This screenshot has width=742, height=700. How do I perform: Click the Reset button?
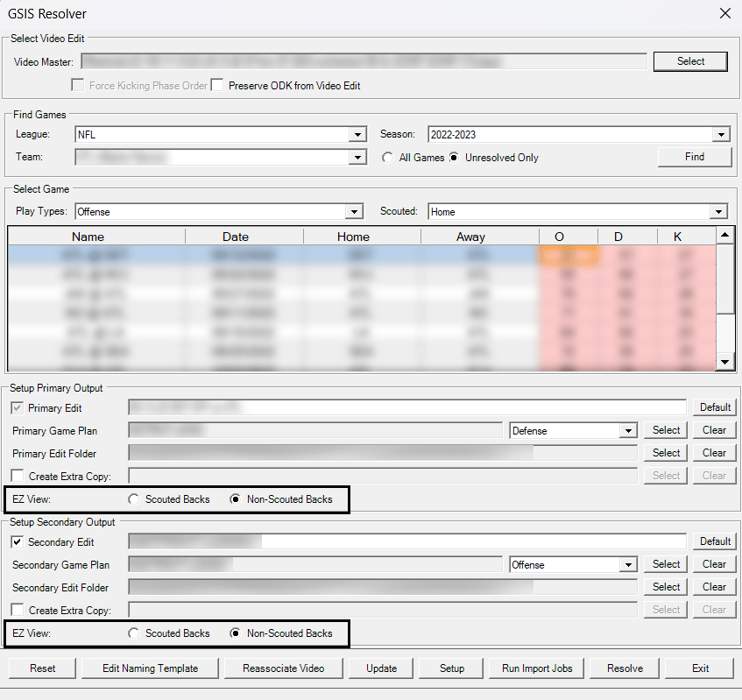click(x=42, y=668)
